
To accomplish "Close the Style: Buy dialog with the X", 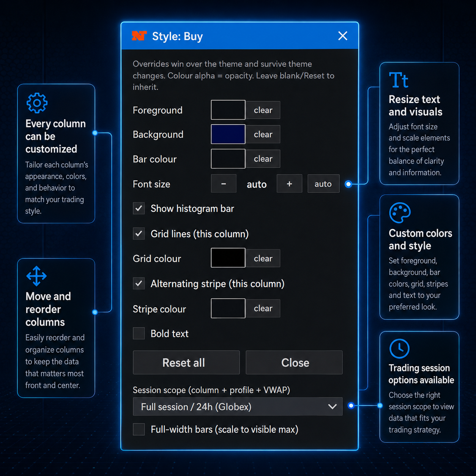I will point(343,36).
